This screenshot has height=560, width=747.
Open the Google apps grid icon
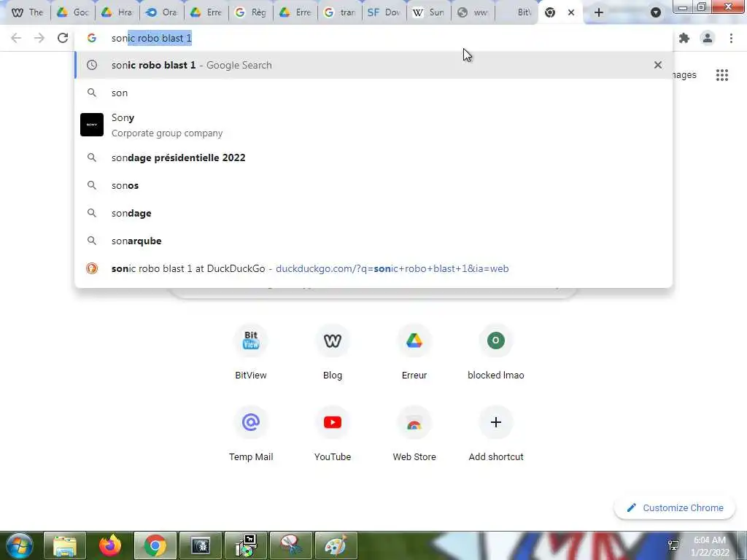(721, 75)
